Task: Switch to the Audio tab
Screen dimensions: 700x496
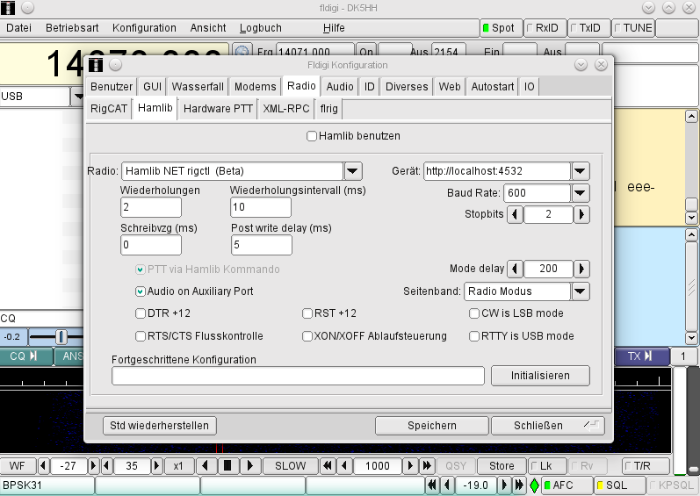Action: click(x=340, y=87)
